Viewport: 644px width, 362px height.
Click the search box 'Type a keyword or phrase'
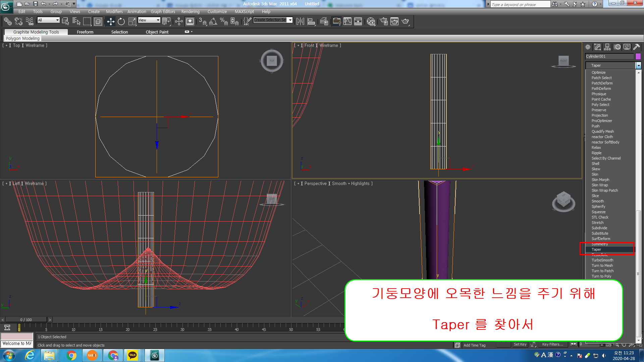point(520,4)
